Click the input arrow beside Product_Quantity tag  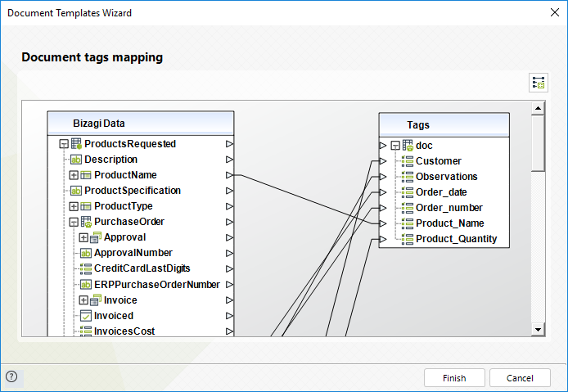click(x=383, y=239)
